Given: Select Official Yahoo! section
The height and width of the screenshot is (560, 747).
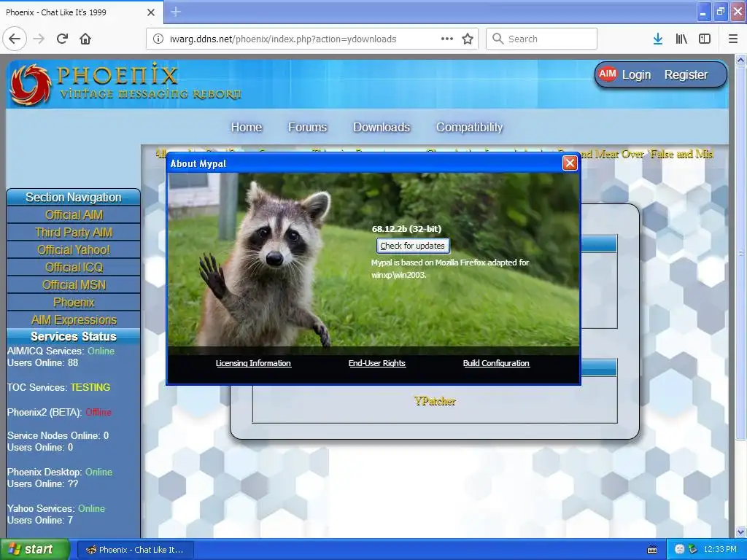Looking at the screenshot, I should [x=74, y=250].
